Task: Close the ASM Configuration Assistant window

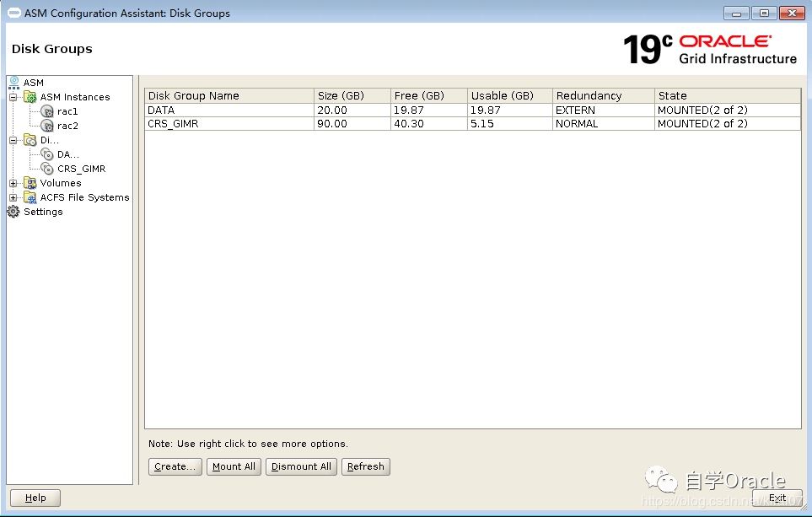Action: pos(792,13)
